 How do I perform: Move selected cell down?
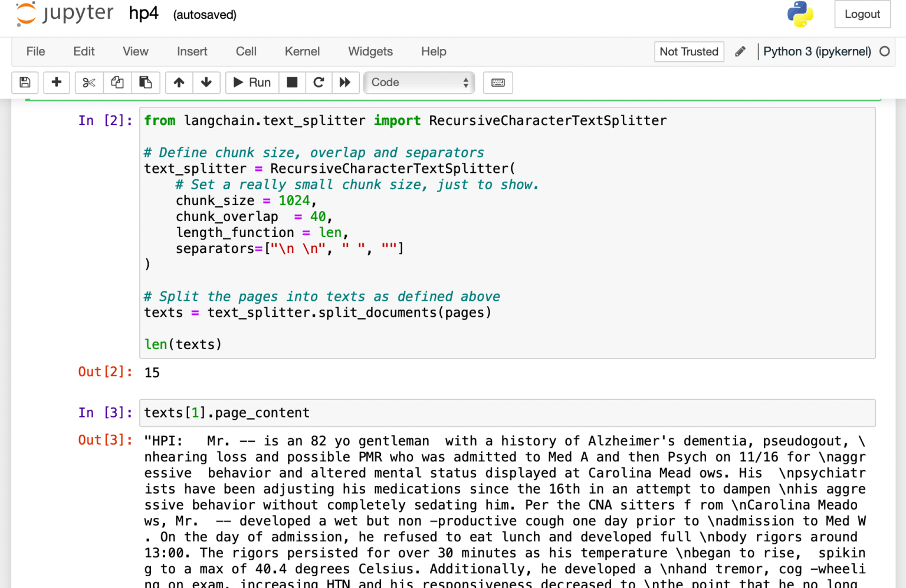(206, 83)
